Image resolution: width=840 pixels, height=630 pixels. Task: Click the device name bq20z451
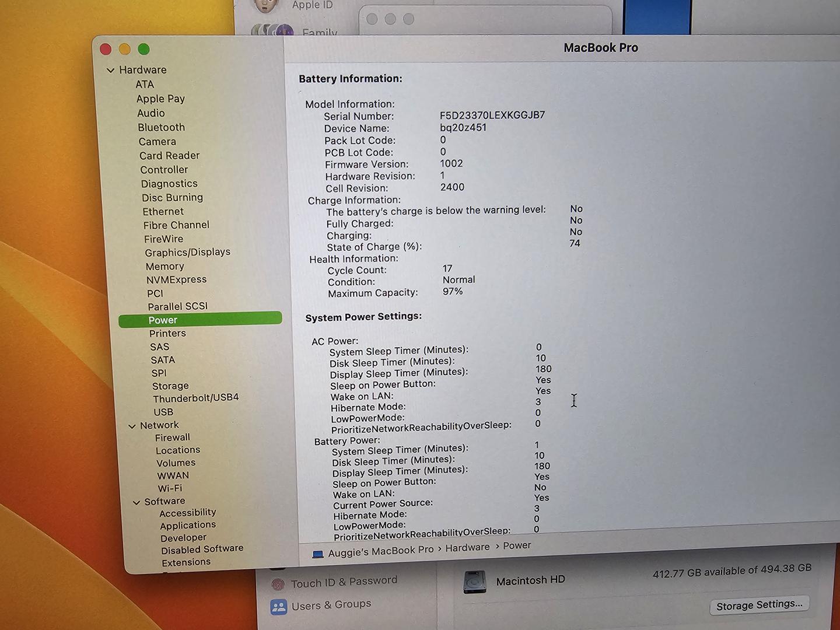coord(463,127)
